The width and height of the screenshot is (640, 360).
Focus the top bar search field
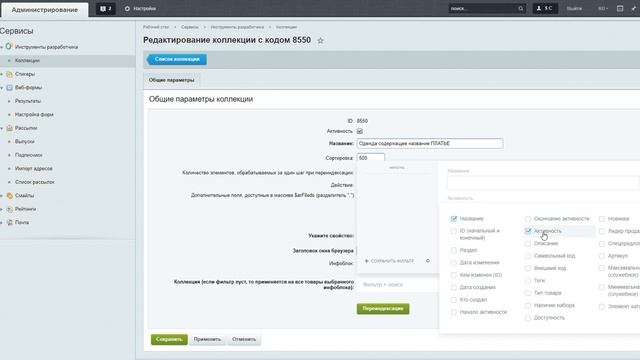[482, 9]
